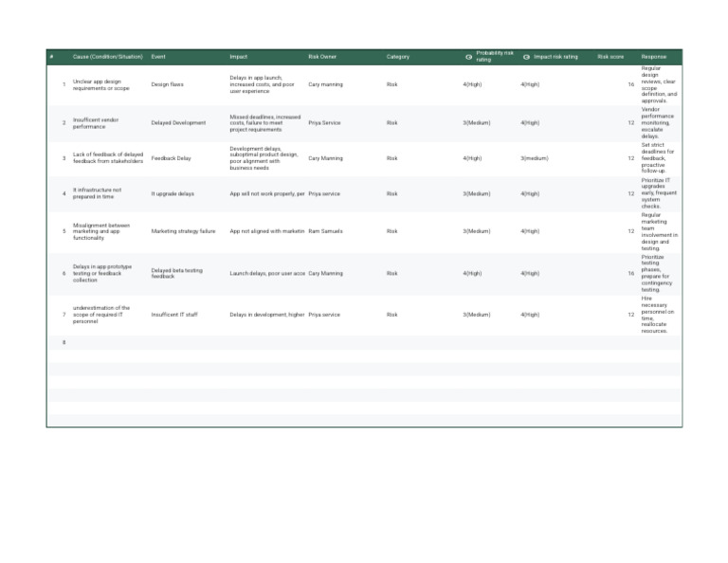Click '4(High)' probability in Feedback Delay row
The height and width of the screenshot is (563, 728).
click(472, 158)
